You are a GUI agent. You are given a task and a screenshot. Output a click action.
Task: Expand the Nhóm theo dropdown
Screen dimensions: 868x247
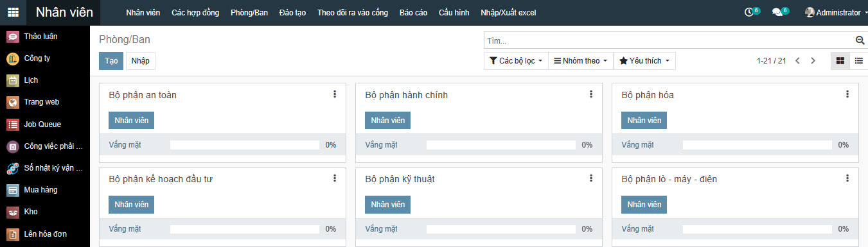[581, 61]
